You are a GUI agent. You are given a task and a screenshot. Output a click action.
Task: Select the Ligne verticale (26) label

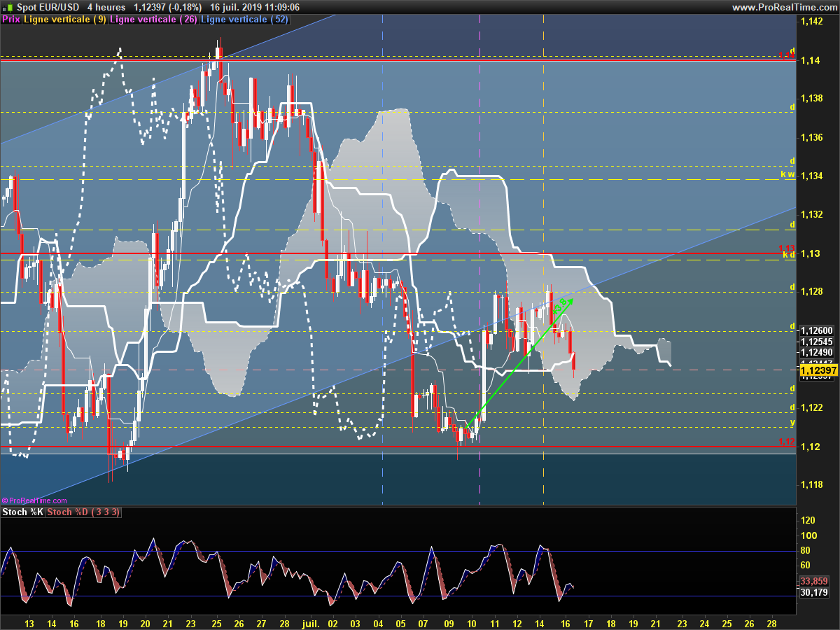[x=153, y=20]
